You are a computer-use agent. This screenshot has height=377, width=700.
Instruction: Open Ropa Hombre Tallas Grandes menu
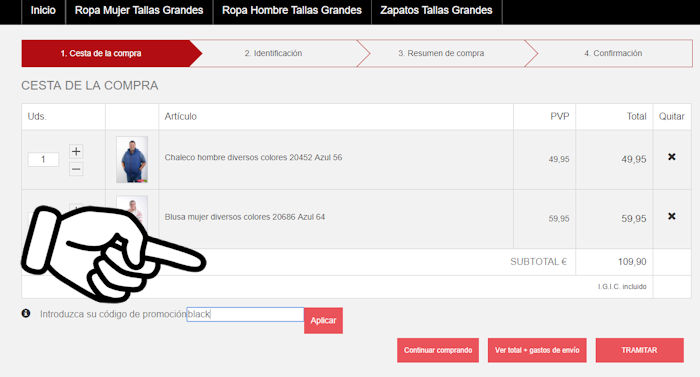point(292,11)
